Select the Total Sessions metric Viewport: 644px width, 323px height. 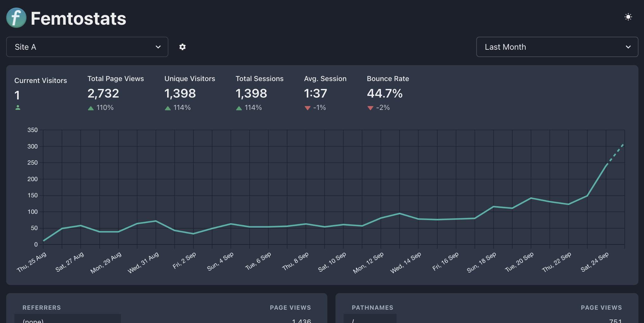(x=259, y=93)
